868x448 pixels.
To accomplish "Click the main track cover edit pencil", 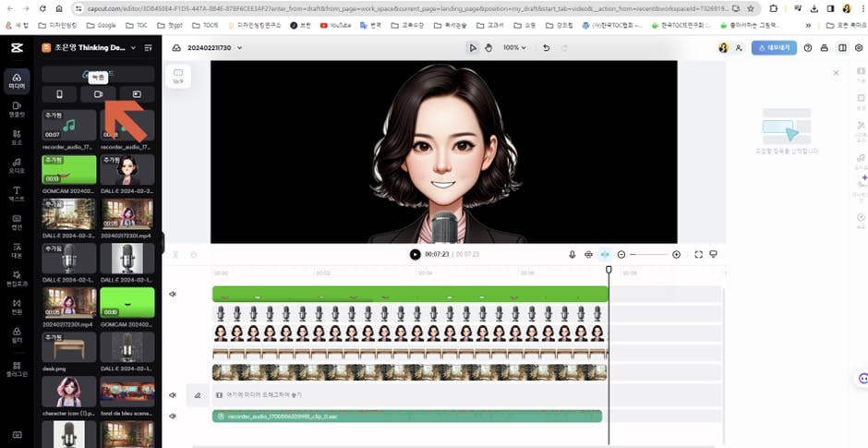I will (198, 395).
